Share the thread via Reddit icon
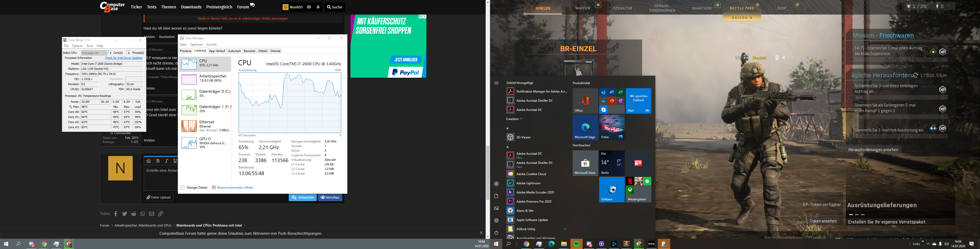Image resolution: width=980 pixels, height=249 pixels. tap(133, 214)
